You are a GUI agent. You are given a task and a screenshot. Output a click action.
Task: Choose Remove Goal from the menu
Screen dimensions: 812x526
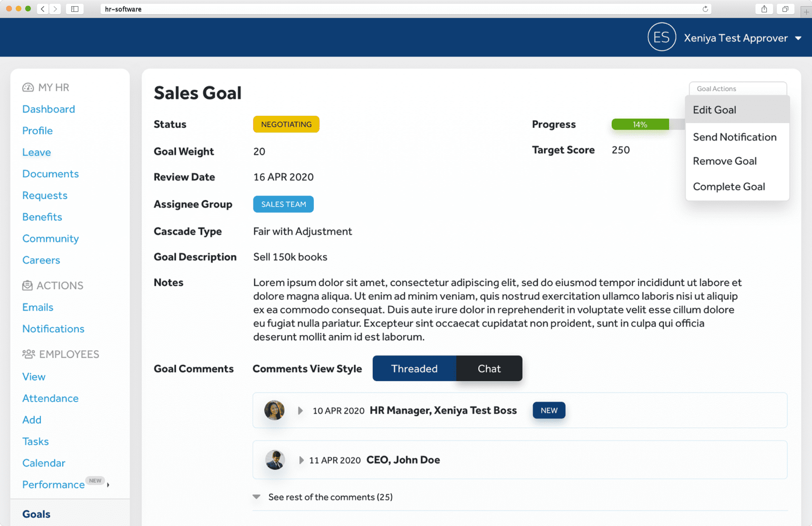(x=725, y=161)
